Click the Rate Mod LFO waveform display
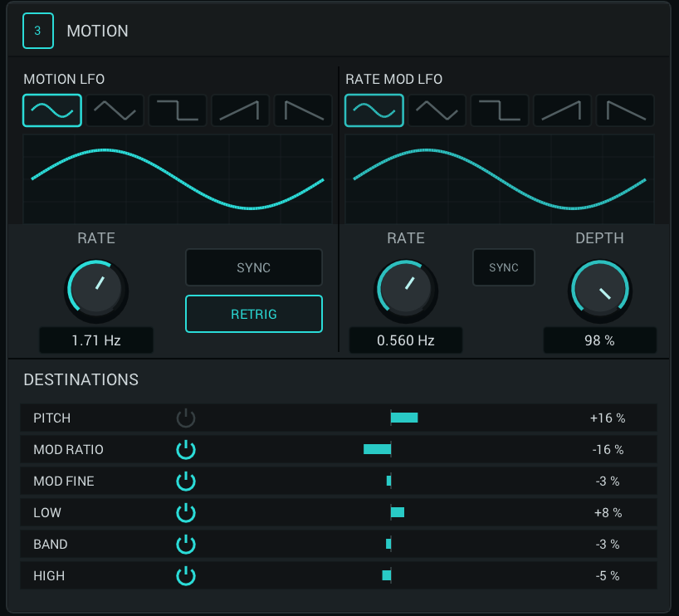 (x=500, y=179)
